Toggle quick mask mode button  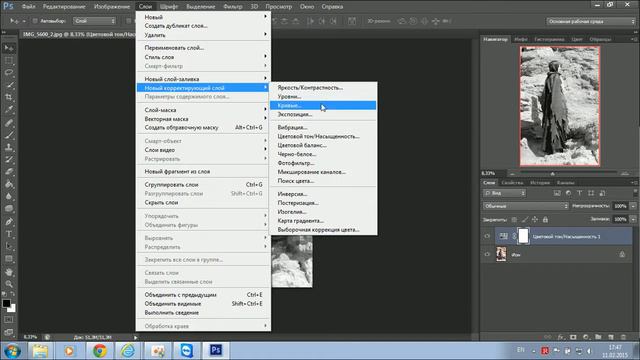tap(9, 320)
